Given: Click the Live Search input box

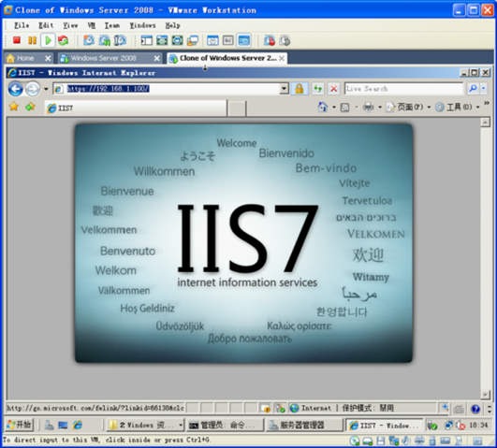Looking at the screenshot, I should coord(403,89).
